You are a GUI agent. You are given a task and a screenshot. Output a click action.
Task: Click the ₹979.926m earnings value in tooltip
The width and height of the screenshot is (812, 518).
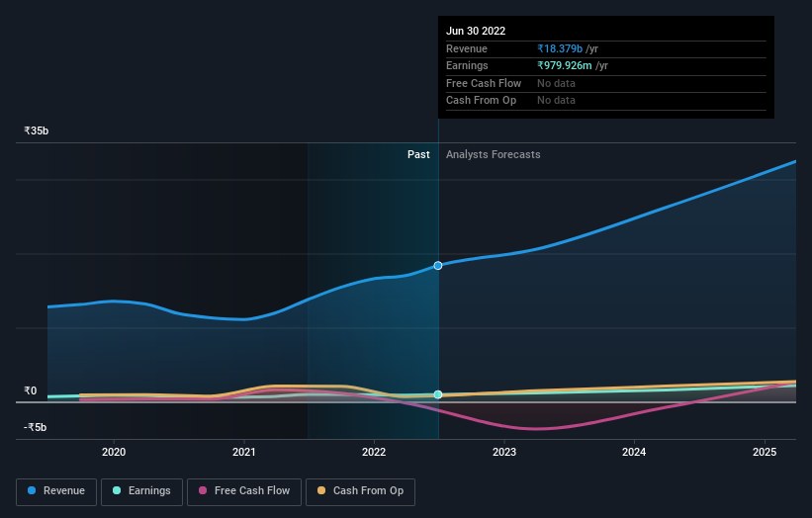click(x=565, y=65)
